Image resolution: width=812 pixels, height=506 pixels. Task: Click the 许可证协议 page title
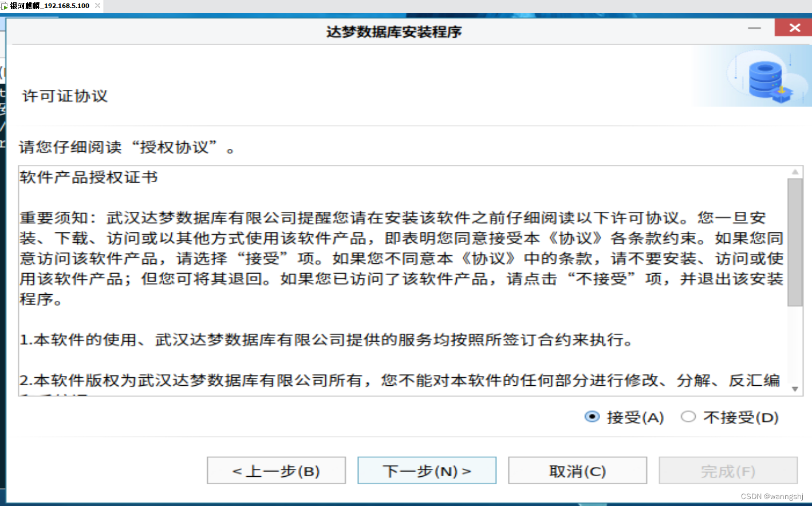click(65, 96)
